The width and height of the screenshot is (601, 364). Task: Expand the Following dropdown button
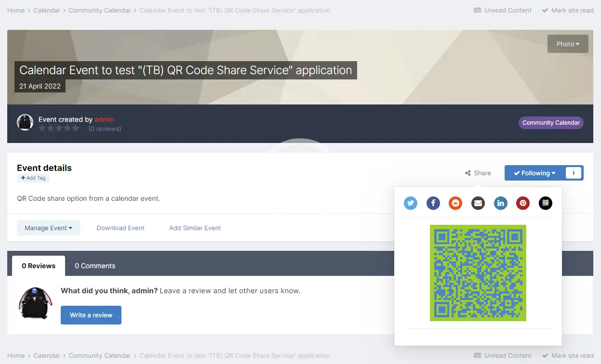coord(534,173)
